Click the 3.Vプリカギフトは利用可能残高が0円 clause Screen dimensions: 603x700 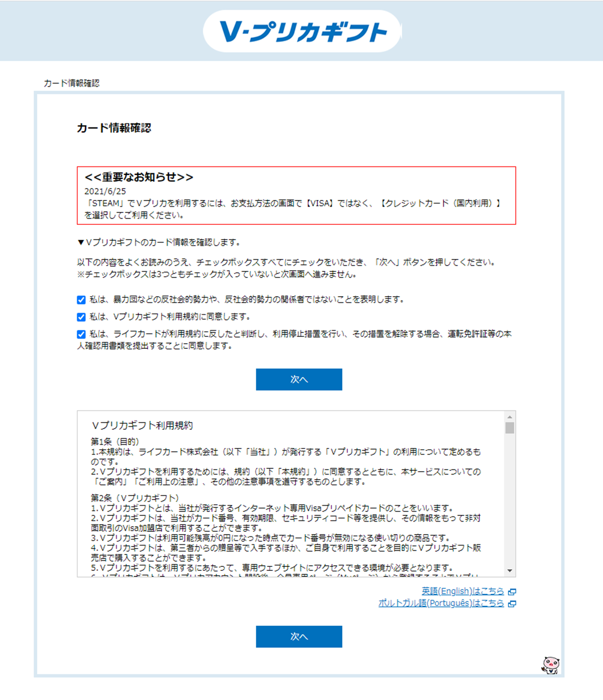click(271, 538)
